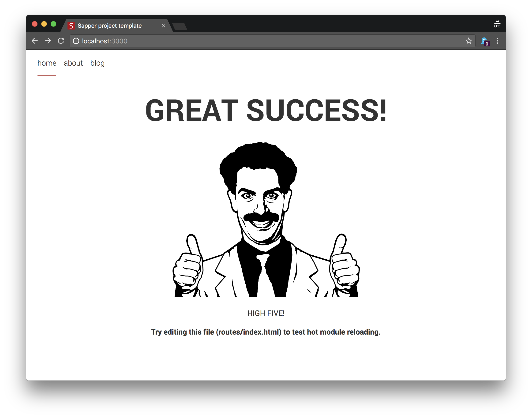Close the window with the red button
532x418 pixels.
[35, 24]
